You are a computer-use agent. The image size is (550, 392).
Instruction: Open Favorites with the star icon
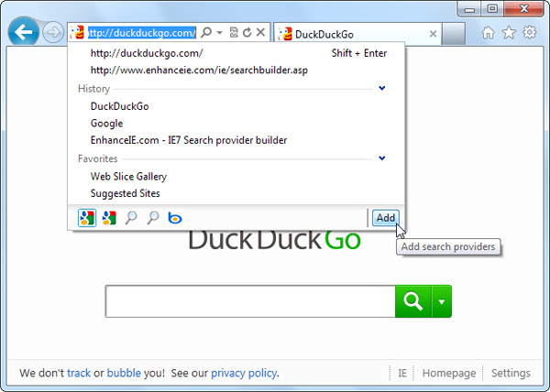tap(509, 33)
